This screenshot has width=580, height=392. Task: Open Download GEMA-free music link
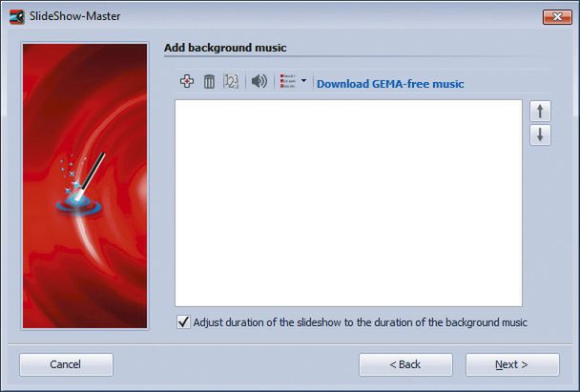[x=390, y=84]
